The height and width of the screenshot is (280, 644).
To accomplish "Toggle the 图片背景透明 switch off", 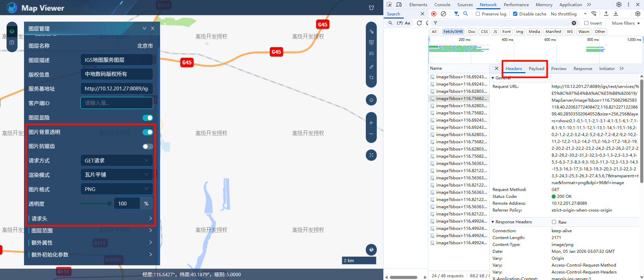I will [x=148, y=132].
